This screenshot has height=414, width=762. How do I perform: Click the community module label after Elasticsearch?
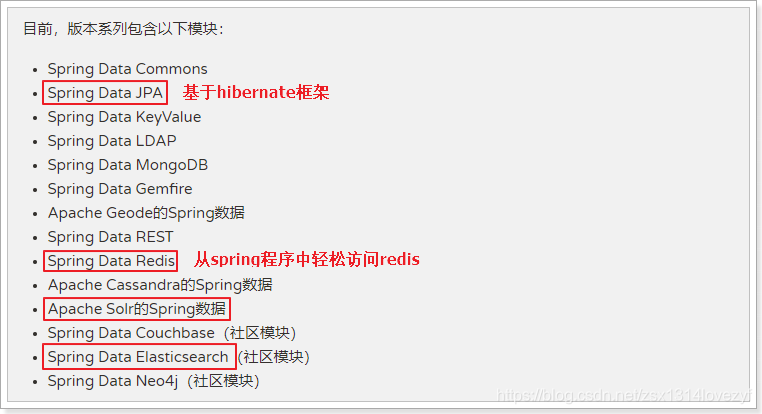tap(274, 357)
